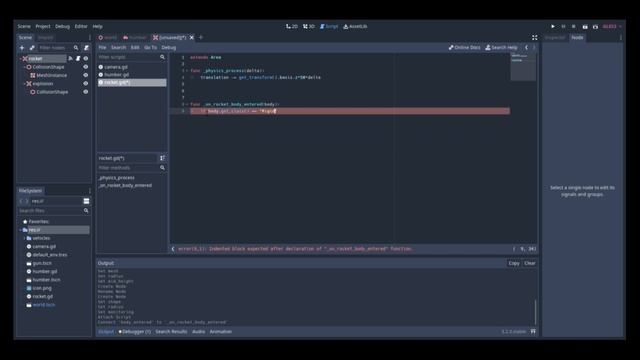Navigate FileSystem back arrow

click(21, 201)
